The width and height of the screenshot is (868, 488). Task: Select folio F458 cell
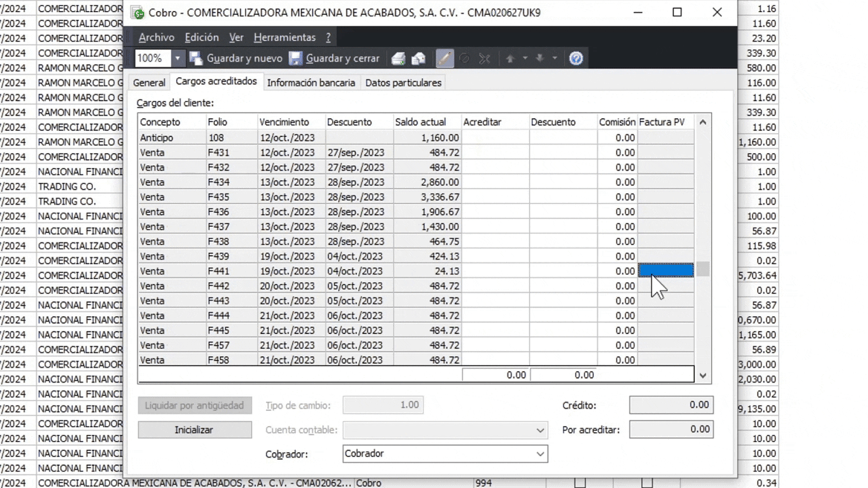point(231,360)
